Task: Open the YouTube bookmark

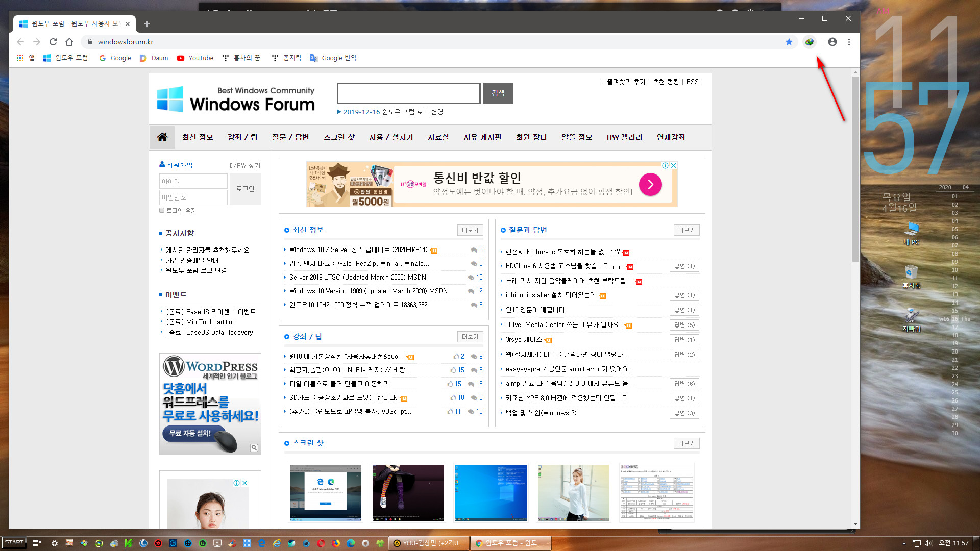Action: tap(195, 58)
